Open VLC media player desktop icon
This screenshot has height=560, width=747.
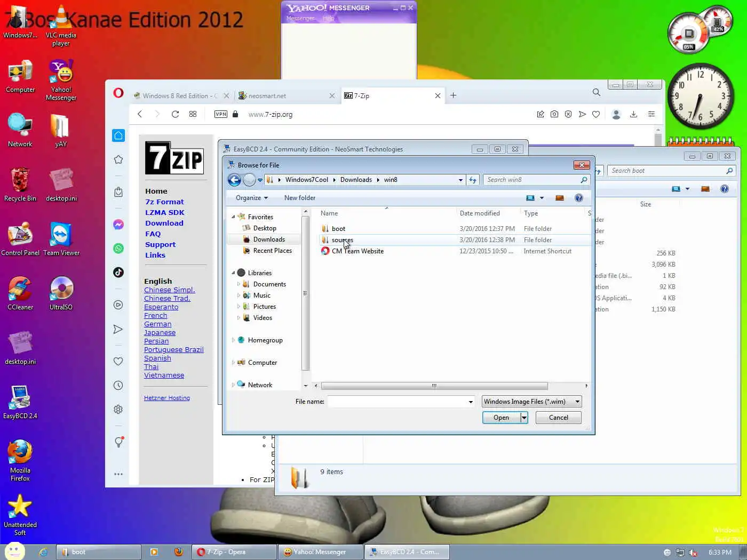coord(61,25)
